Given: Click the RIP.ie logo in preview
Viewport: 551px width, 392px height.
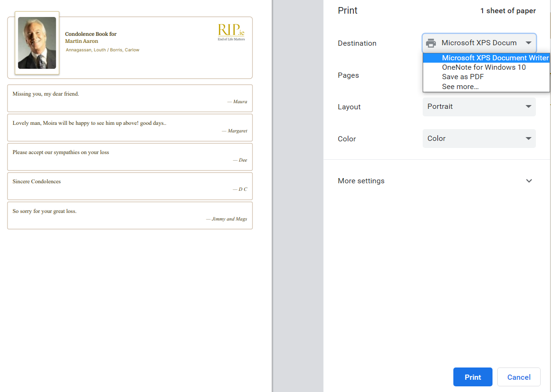Looking at the screenshot, I should [x=231, y=32].
